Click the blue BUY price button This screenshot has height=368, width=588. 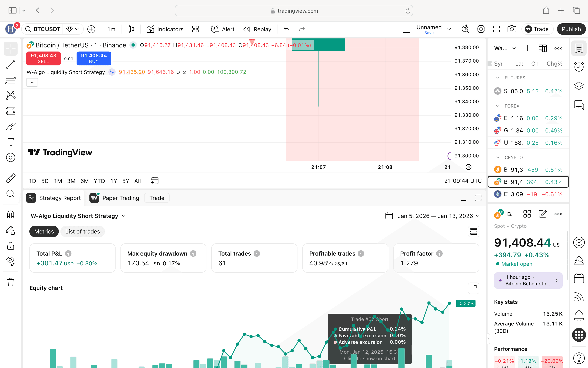(x=94, y=58)
